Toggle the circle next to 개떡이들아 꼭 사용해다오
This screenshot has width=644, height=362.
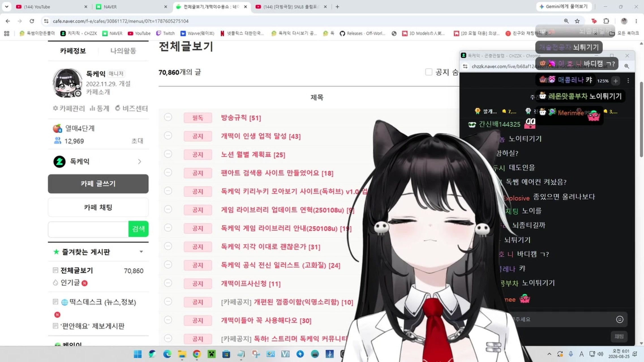click(x=168, y=320)
